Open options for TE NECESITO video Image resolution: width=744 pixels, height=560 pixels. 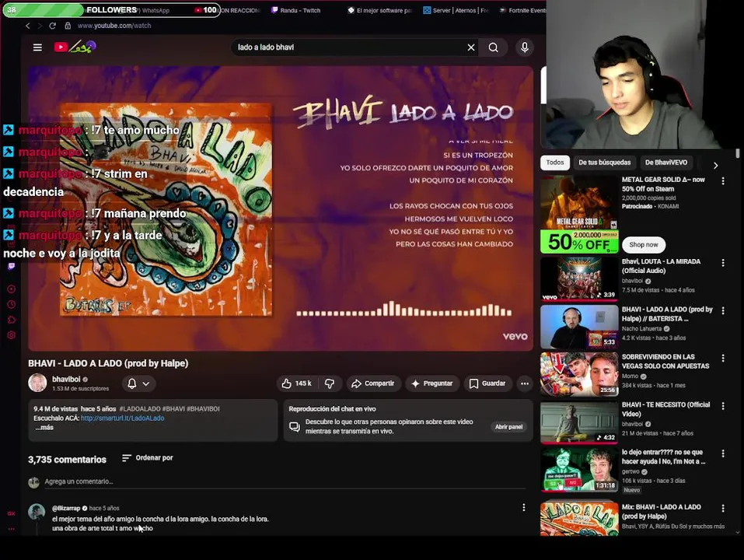[723, 406]
